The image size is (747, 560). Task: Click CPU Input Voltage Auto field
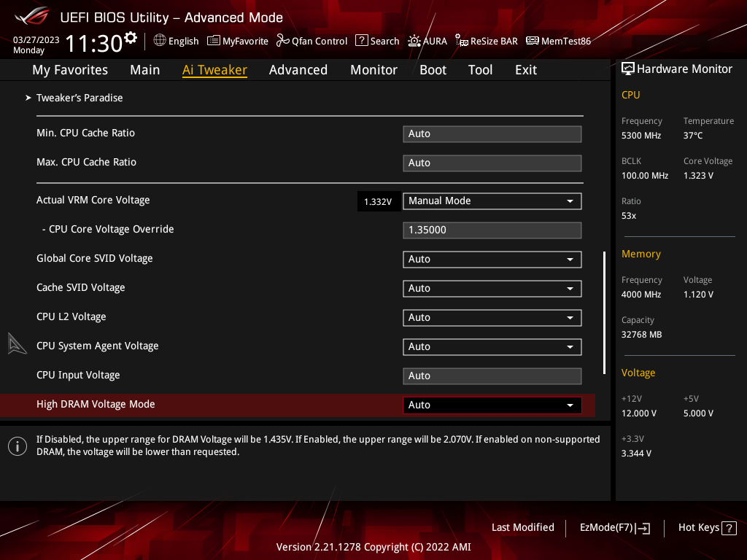[x=492, y=376]
